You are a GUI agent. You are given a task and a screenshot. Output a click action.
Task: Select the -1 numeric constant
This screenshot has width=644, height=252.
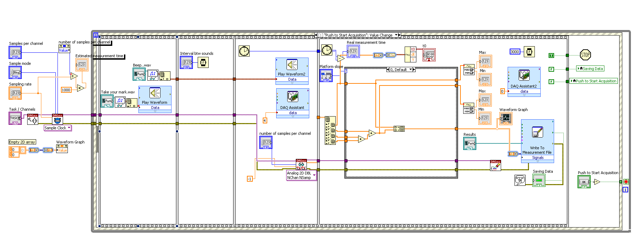[250, 179]
